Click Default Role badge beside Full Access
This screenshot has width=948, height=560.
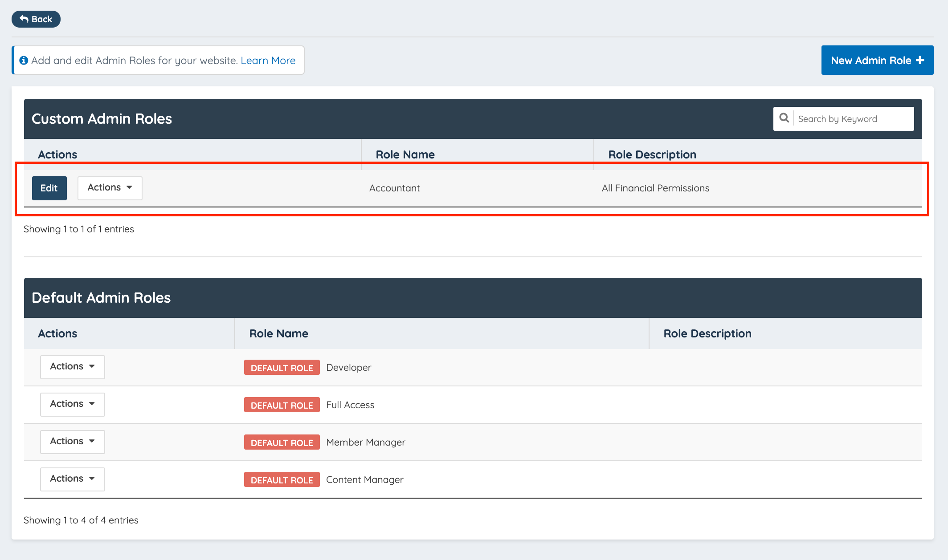pyautogui.click(x=282, y=405)
